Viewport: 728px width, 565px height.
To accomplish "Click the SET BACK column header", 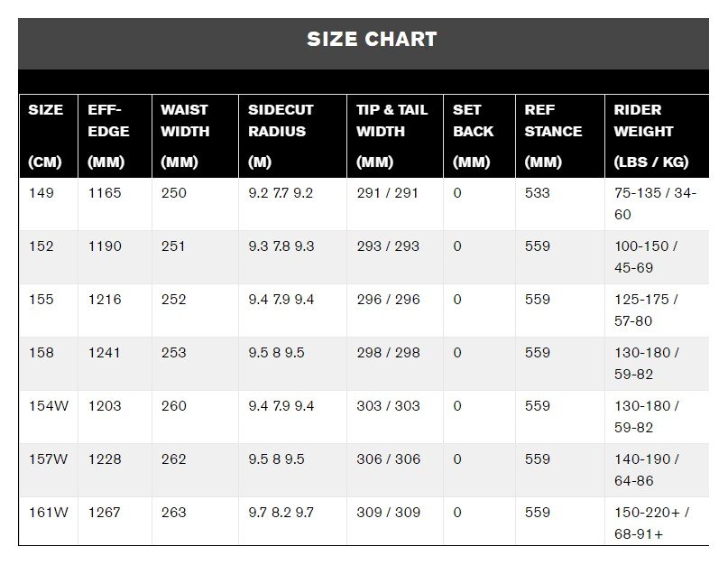I will click(479, 135).
